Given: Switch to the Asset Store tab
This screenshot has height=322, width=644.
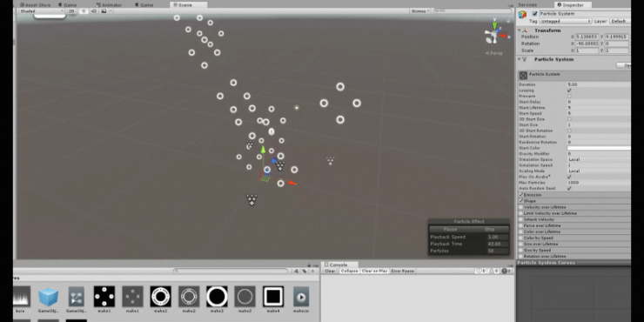Looking at the screenshot, I should click(x=36, y=5).
